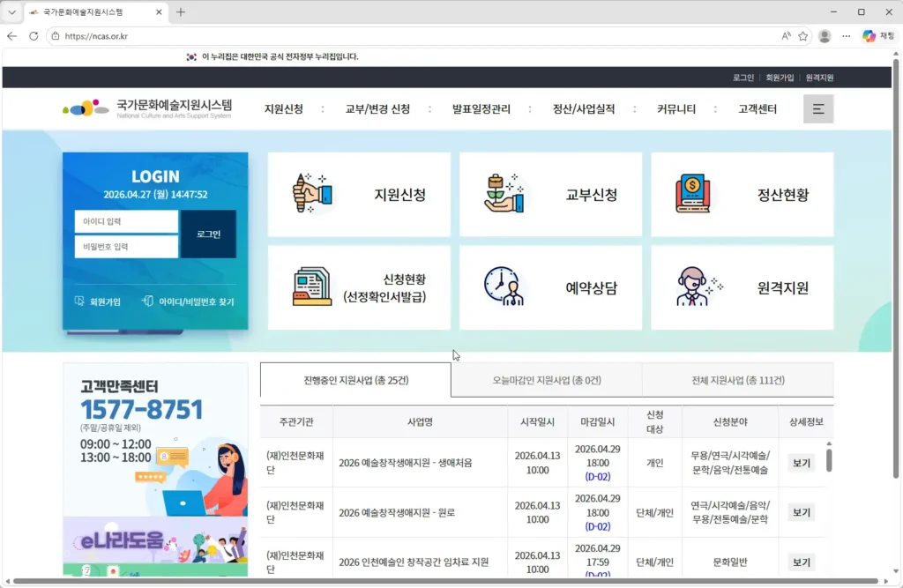
Task: Click the hamburger all-menu icon
Action: coord(818,108)
